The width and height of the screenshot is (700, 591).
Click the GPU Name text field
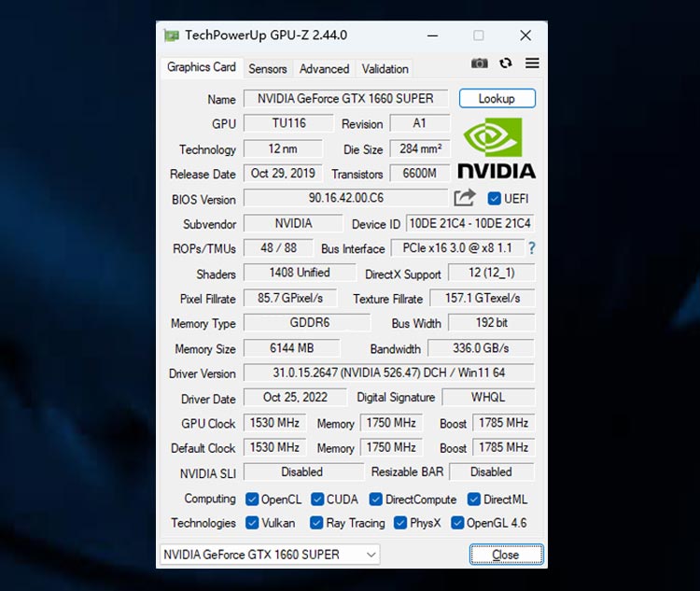pyautogui.click(x=345, y=99)
